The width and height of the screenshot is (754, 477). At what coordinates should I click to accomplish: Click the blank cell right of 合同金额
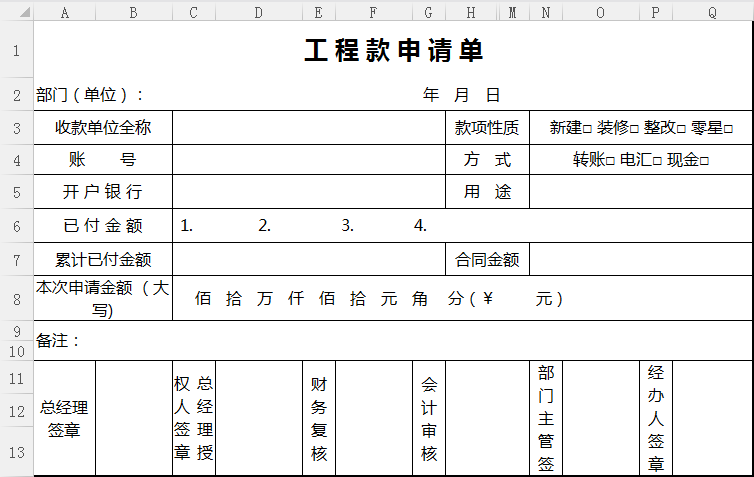click(x=640, y=259)
